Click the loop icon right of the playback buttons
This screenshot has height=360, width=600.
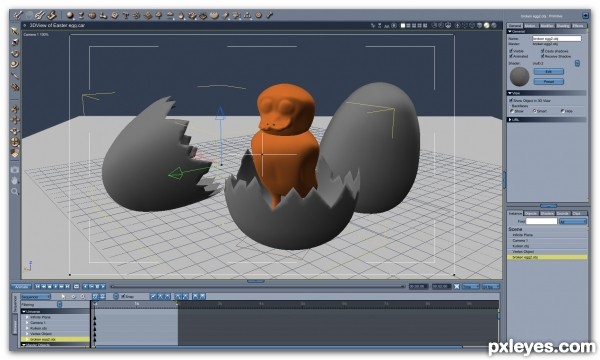[76, 286]
